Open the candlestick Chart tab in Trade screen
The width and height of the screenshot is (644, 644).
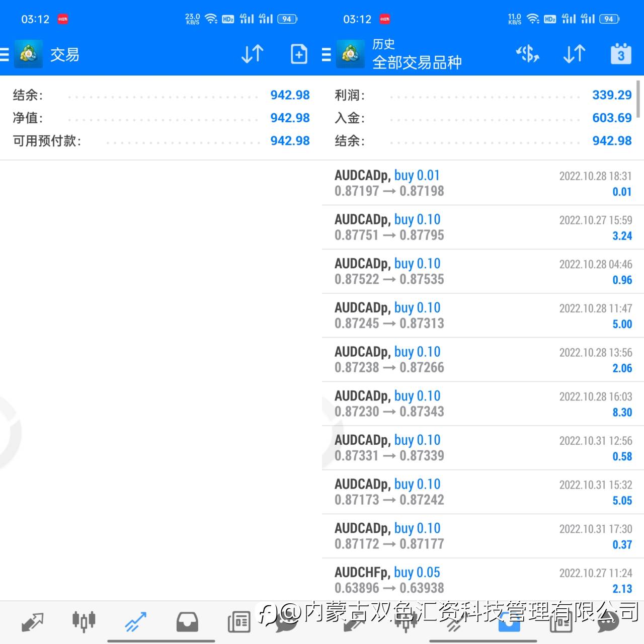click(x=84, y=622)
